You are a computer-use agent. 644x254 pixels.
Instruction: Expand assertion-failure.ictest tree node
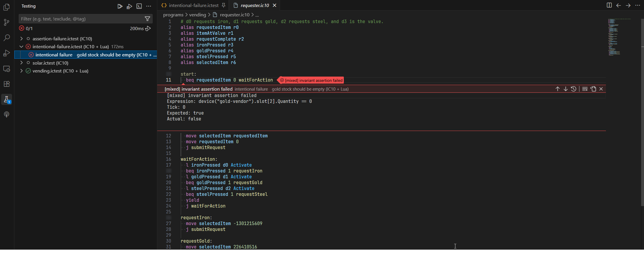pos(21,39)
